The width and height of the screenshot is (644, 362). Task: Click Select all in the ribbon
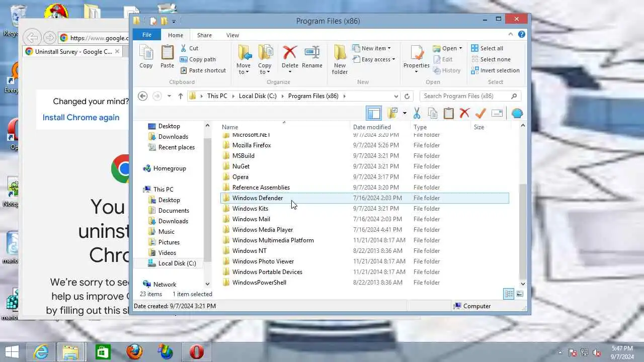click(487, 48)
